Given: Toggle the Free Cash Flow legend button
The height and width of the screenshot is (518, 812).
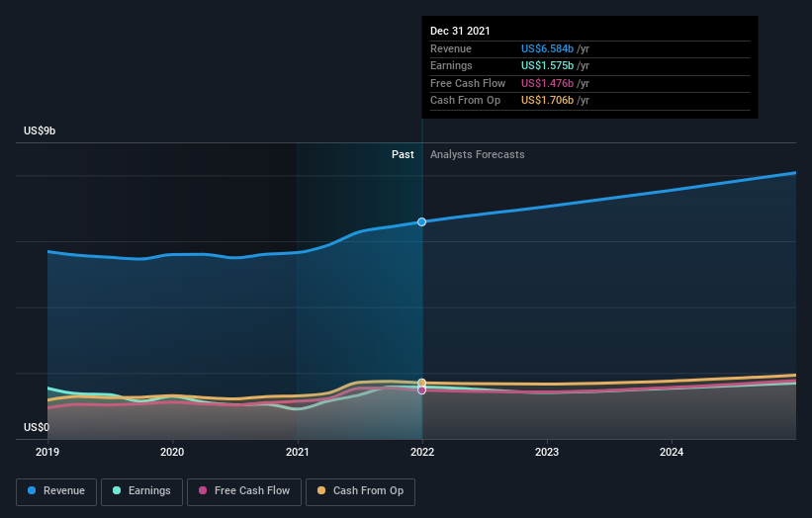Looking at the screenshot, I should 244,491.
